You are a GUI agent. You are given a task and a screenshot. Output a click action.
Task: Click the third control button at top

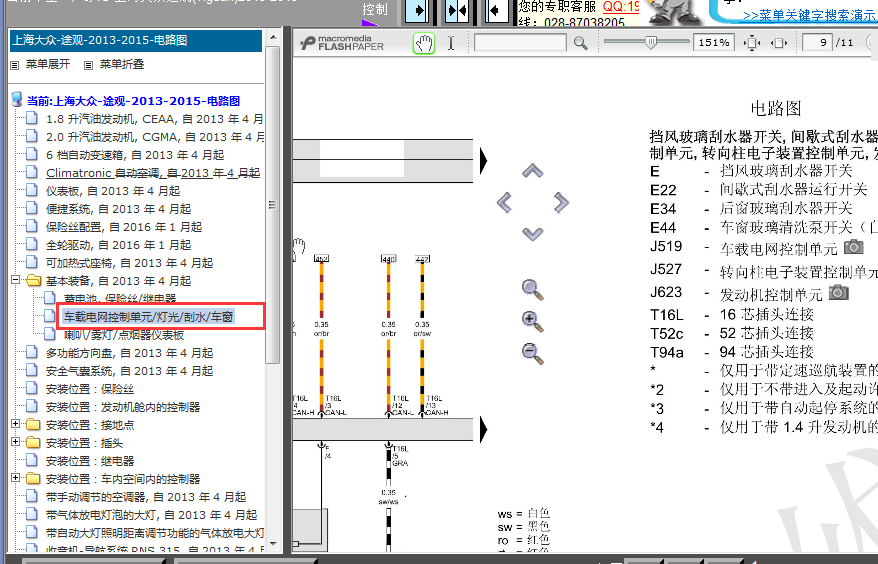coord(497,11)
